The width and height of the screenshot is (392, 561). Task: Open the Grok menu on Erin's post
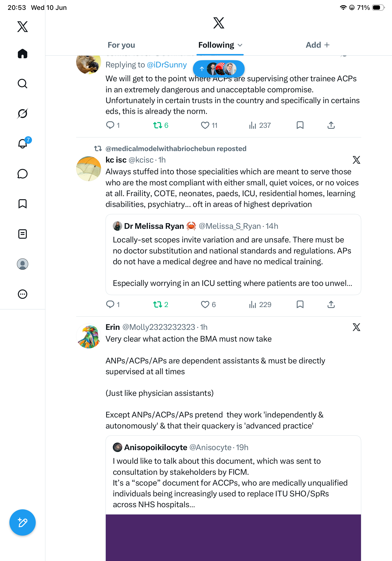pyautogui.click(x=356, y=327)
